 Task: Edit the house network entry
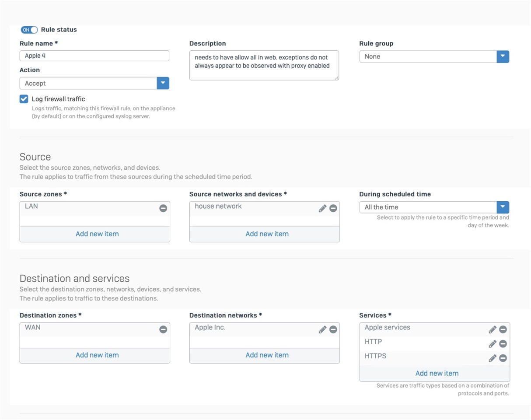[323, 209]
